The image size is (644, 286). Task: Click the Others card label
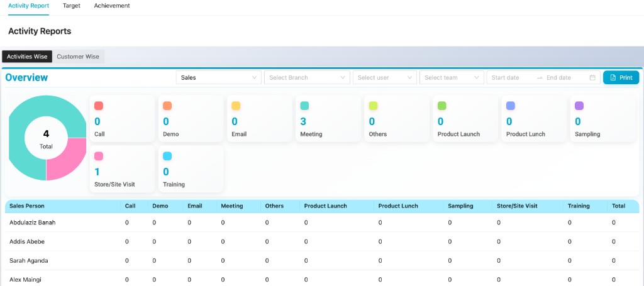[x=378, y=134]
